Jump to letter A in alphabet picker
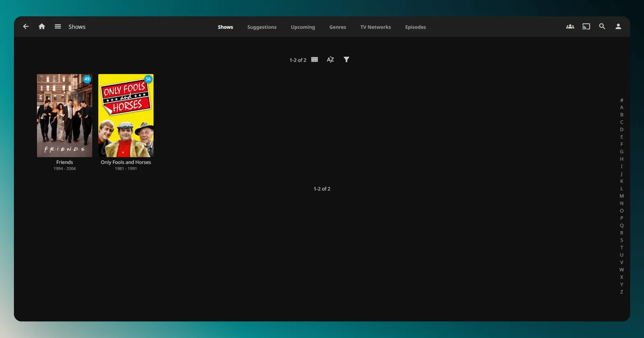Image resolution: width=644 pixels, height=338 pixels. point(622,107)
